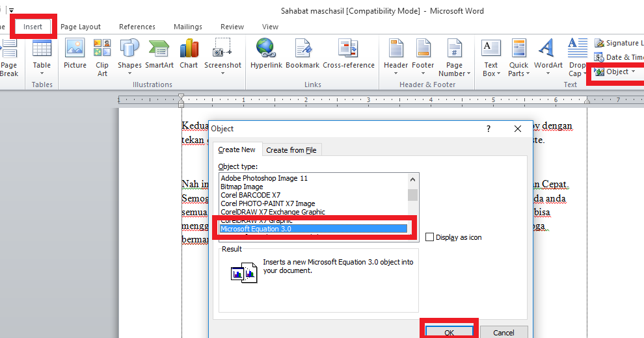Screen dimensions: 644x338
Task: Insert a Text Box
Action: click(x=490, y=57)
